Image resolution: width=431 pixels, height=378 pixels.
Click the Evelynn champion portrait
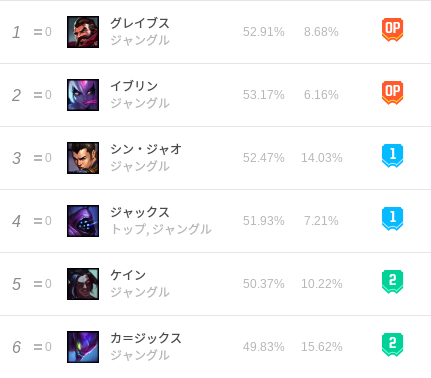[83, 95]
